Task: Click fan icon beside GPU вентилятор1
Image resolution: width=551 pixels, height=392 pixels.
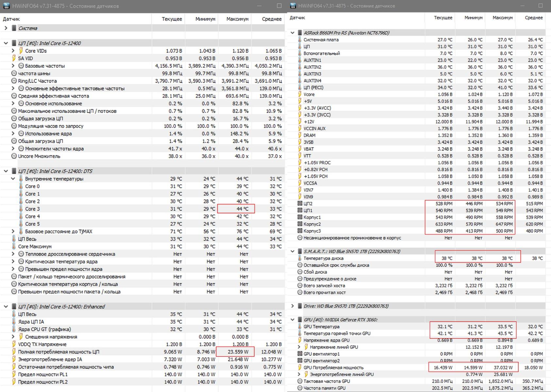Action: pyautogui.click(x=300, y=354)
